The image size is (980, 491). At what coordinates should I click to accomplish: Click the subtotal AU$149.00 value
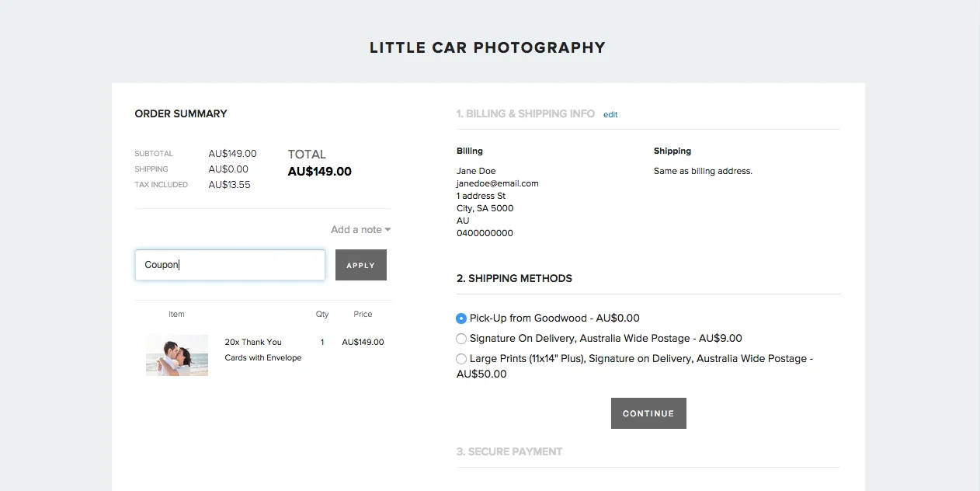(x=233, y=154)
